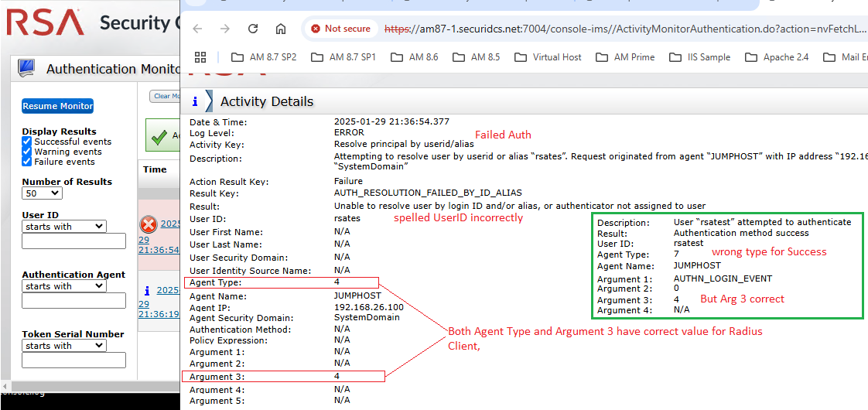The height and width of the screenshot is (410, 868).
Task: Open the IIS Sample bookmark folder
Action: pos(699,57)
